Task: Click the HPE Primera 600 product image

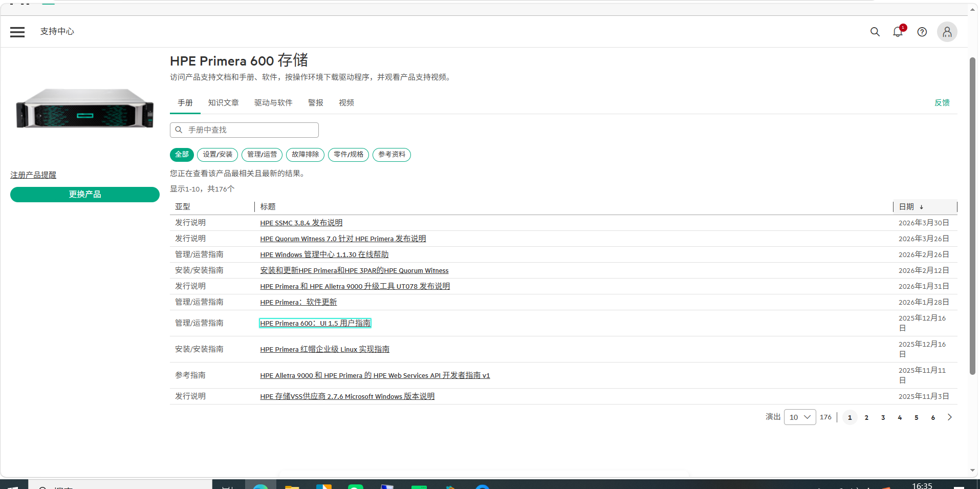Action: (x=85, y=109)
